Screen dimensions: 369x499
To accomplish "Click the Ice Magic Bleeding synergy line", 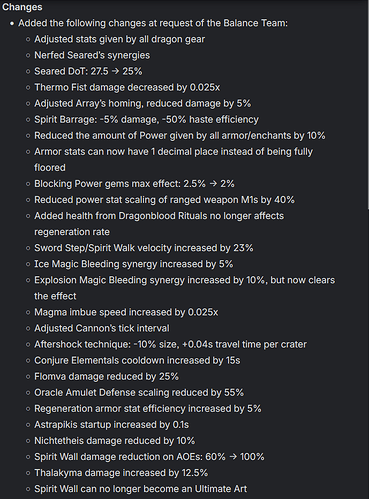I will [x=134, y=264].
